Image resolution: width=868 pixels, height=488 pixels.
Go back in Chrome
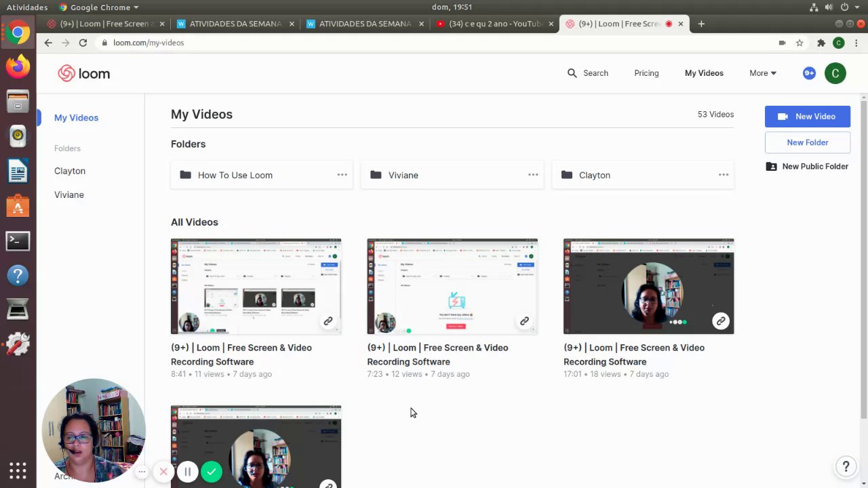pos(48,43)
